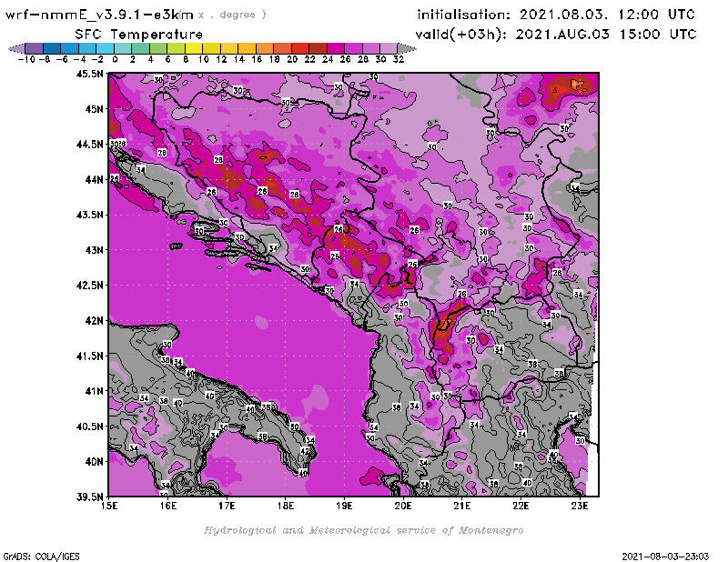Screen dimensions: 728x562
Task: Select the valid time "2021.AUG.03 15:00 UTC"
Action: pos(606,34)
